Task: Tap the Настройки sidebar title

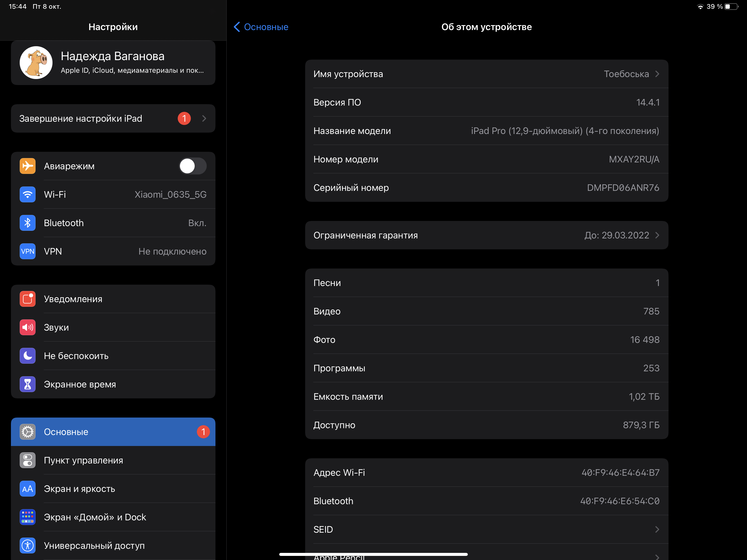Action: pos(113,27)
